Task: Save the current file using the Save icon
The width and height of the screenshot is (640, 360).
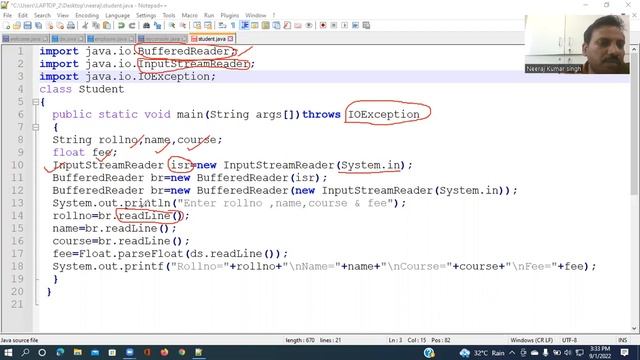Action: (27, 25)
